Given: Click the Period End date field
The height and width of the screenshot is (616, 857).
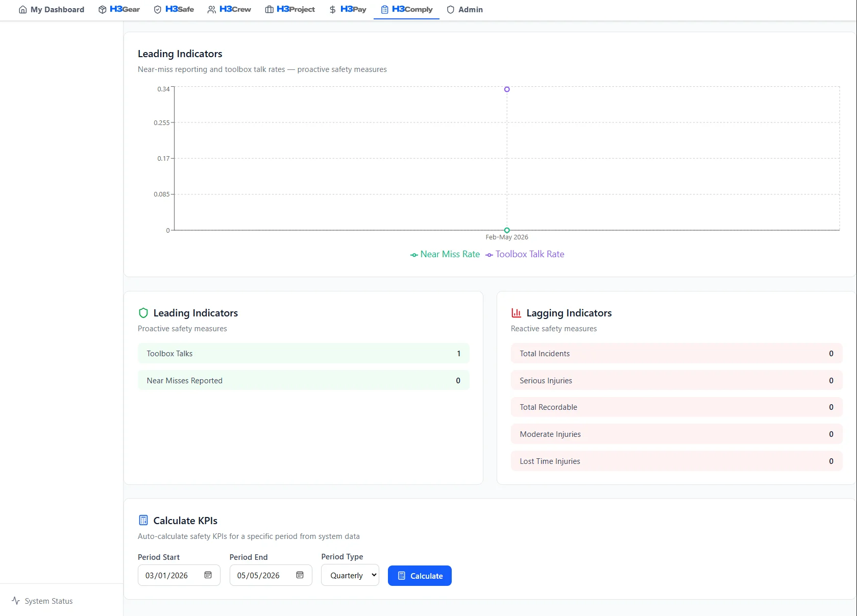Looking at the screenshot, I should (271, 575).
